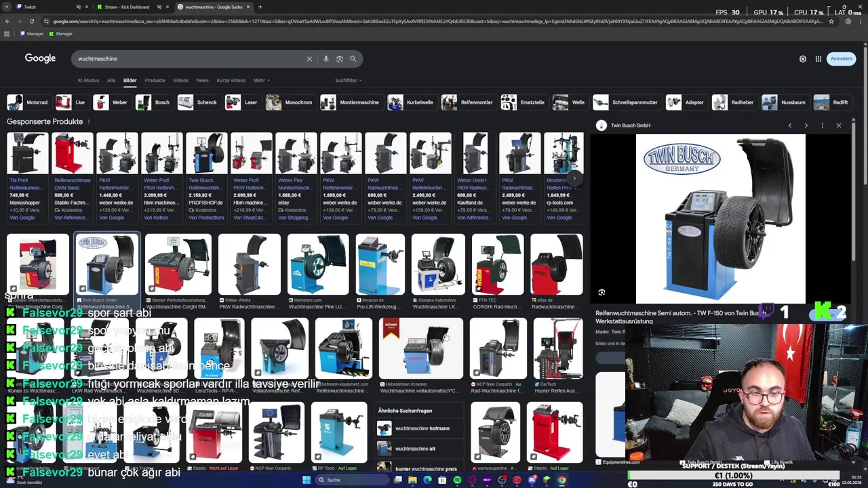Select the Kurbelwelle filter chip
868x488 pixels.
[411, 102]
